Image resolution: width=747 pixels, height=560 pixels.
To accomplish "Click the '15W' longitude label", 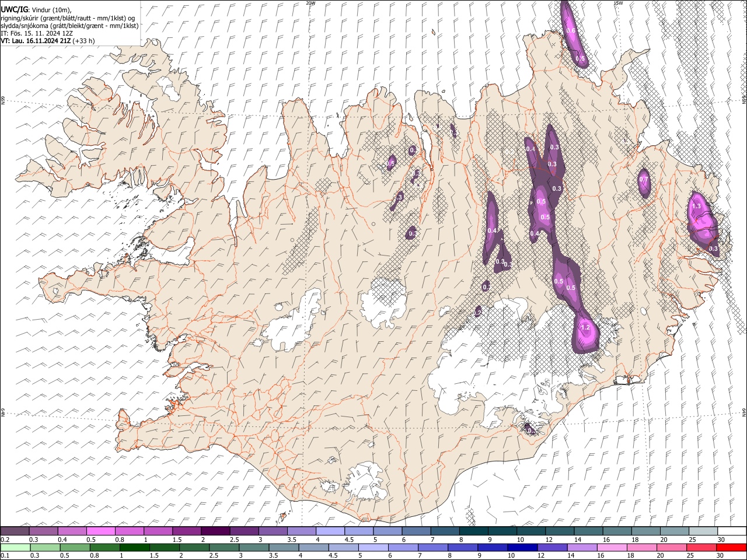I will (x=618, y=3).
